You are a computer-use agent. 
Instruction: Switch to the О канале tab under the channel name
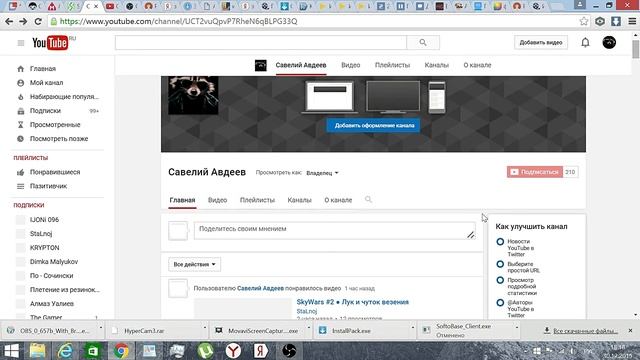[338, 200]
